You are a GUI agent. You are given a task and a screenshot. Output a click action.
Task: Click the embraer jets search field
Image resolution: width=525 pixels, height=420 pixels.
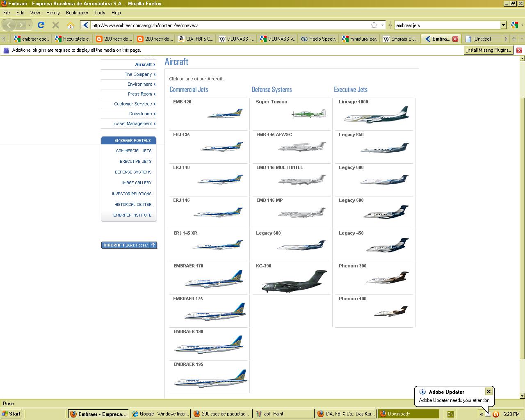[x=447, y=25]
